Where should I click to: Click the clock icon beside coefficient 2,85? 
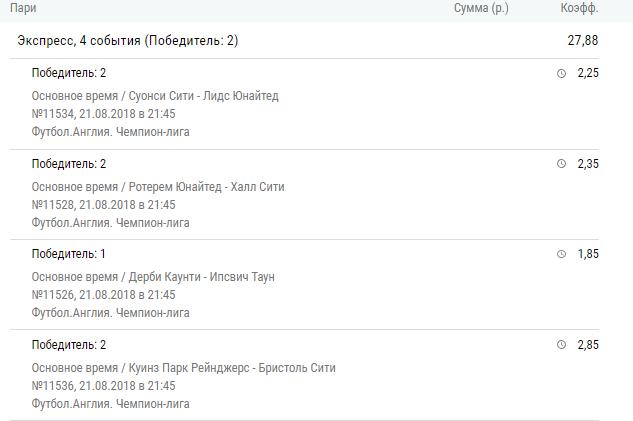click(x=561, y=345)
